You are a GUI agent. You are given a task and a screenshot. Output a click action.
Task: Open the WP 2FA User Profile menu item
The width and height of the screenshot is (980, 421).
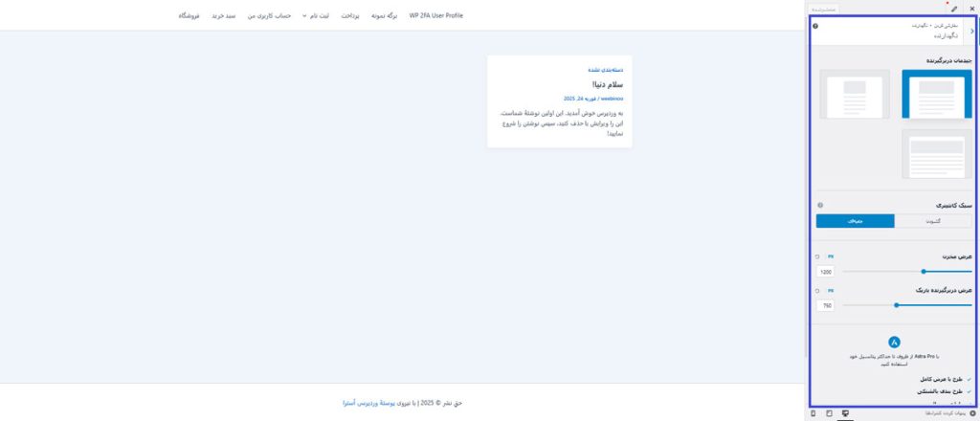pyautogui.click(x=435, y=16)
